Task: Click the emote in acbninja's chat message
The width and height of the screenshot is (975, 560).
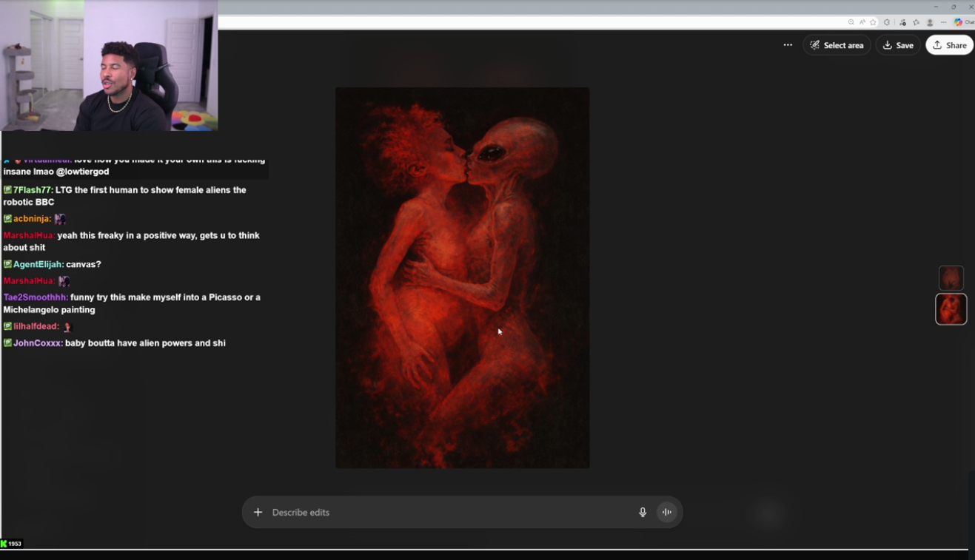Action: coord(60,219)
